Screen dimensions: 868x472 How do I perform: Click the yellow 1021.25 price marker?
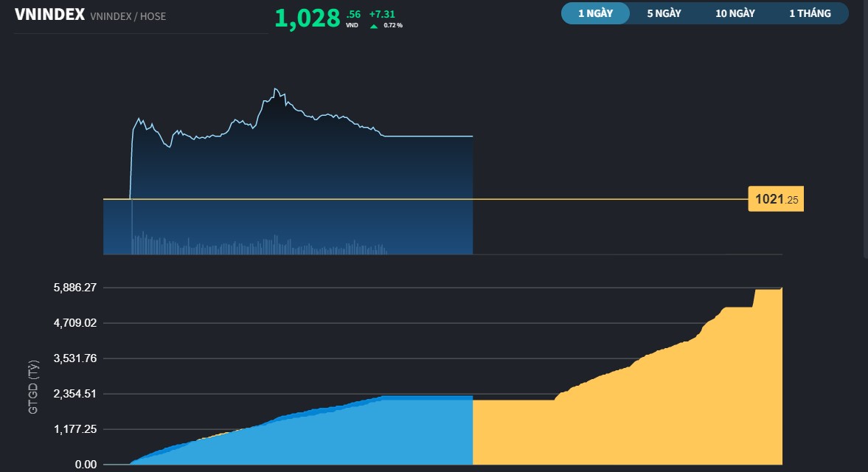(776, 198)
